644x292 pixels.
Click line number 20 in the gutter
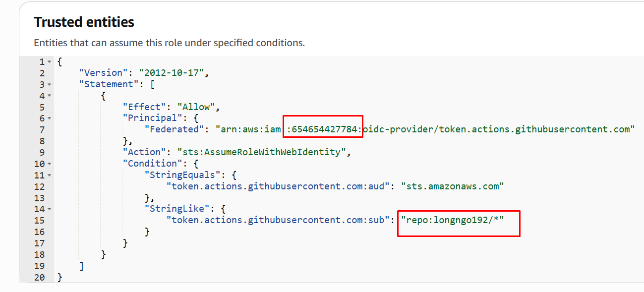(40, 277)
